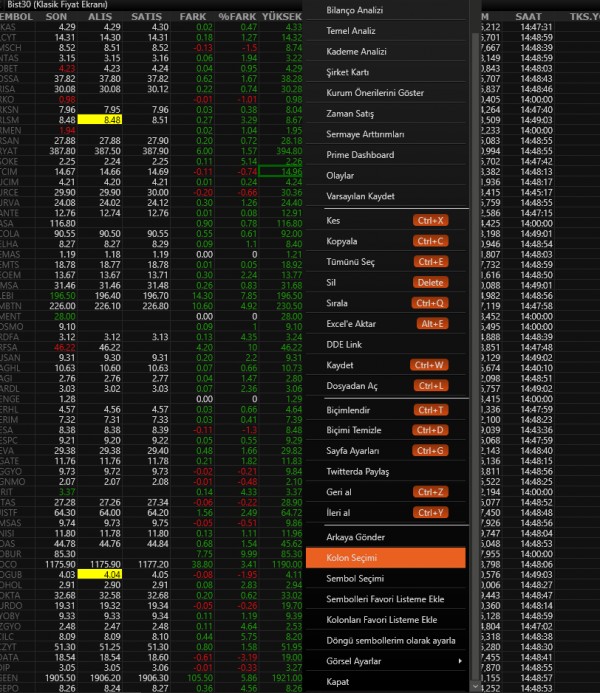Image resolution: width=600 pixels, height=693 pixels.
Task: Select yellow highlighted ALIS cell 4.04
Action: 100,575
